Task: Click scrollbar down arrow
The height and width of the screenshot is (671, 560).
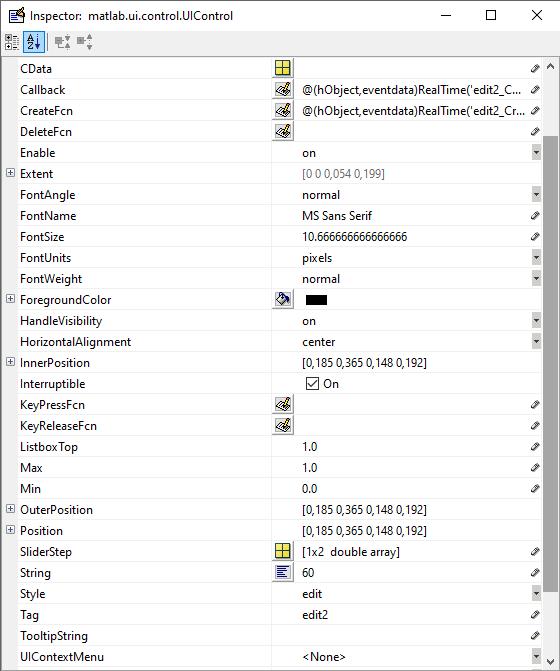Action: click(x=551, y=662)
